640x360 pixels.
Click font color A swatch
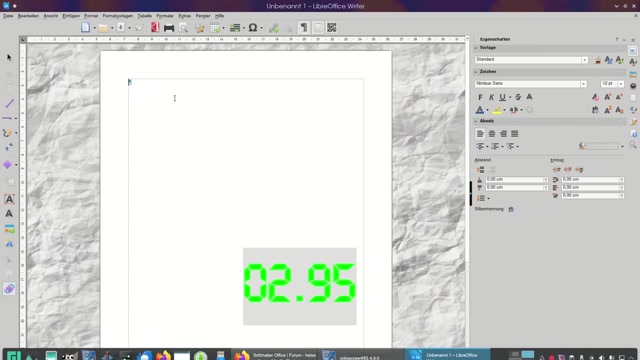pos(480,110)
